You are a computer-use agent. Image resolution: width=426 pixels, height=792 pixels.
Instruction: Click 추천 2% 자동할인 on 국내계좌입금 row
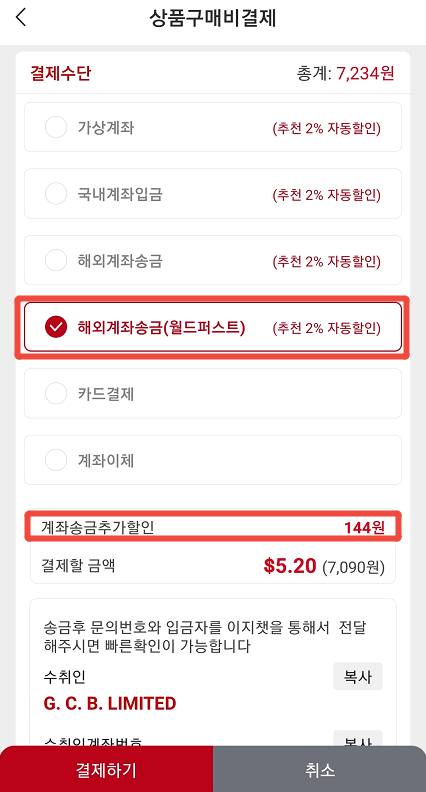(x=326, y=195)
